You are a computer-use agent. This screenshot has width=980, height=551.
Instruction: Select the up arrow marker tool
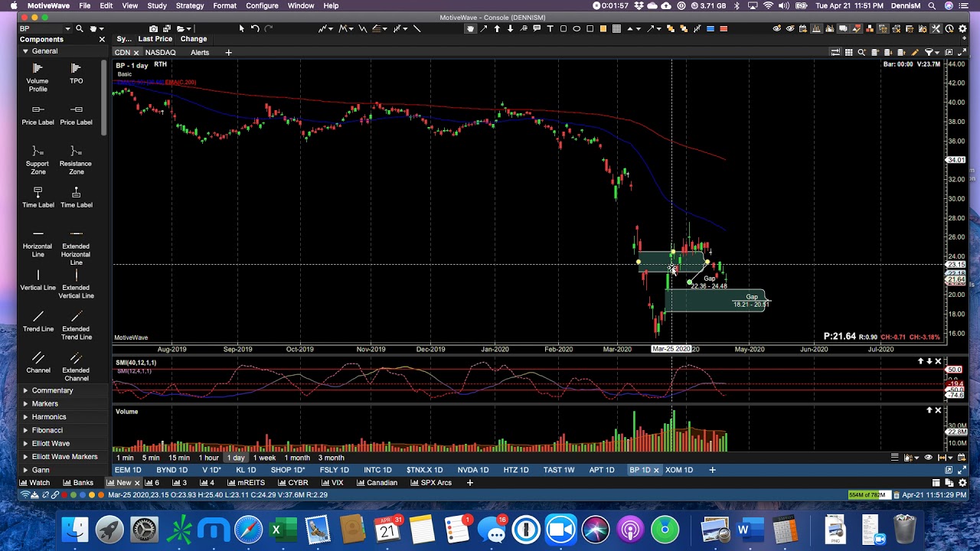[497, 28]
